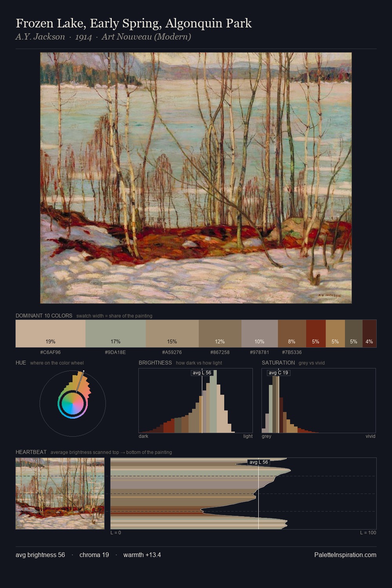Image resolution: width=392 pixels, height=588 pixels.
Task: Click the avg L 56 label in heartbeat chart
Action: coord(259,462)
